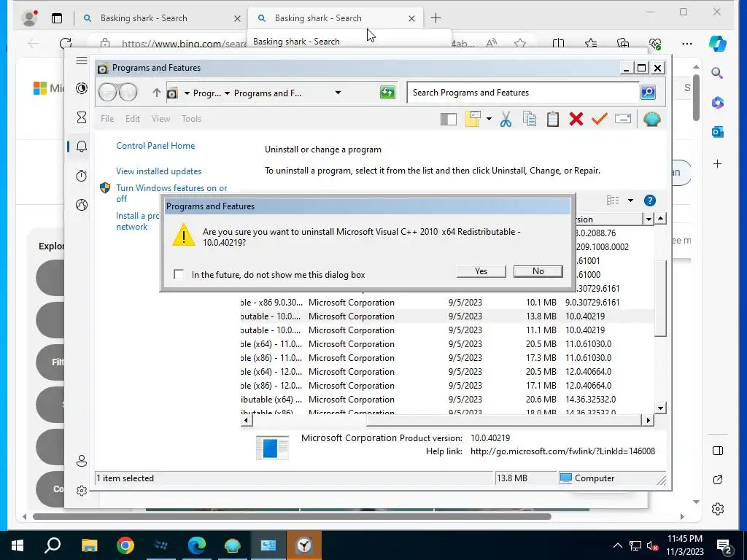Image resolution: width=747 pixels, height=560 pixels.
Task: Add this page to favorites star icon
Action: (520, 44)
